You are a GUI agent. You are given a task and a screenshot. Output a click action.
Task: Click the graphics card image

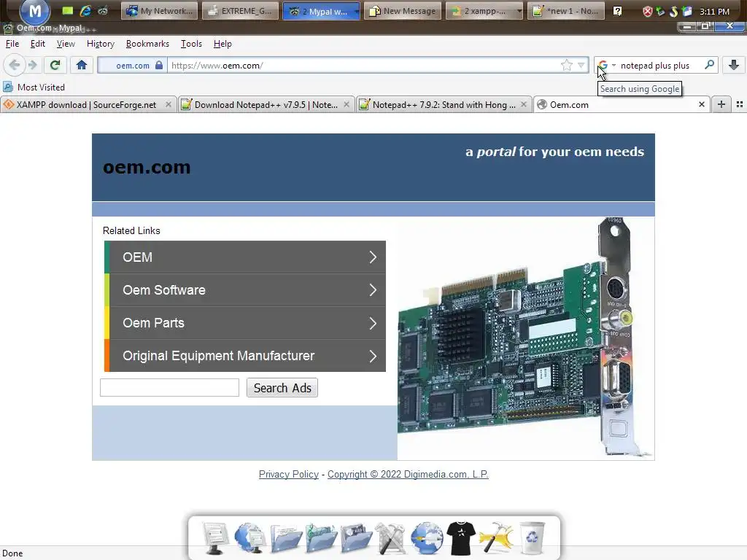525,338
